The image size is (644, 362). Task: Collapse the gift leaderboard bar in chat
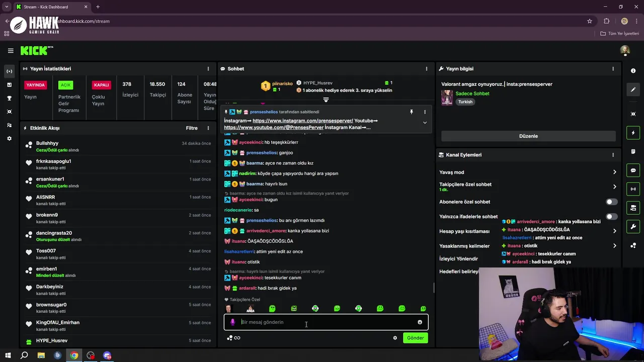(326, 100)
